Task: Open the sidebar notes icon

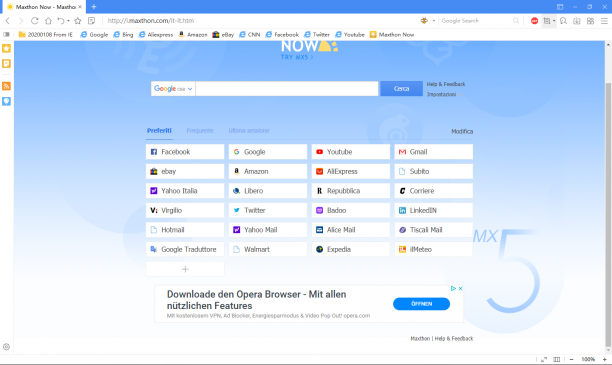Action: tap(6, 63)
